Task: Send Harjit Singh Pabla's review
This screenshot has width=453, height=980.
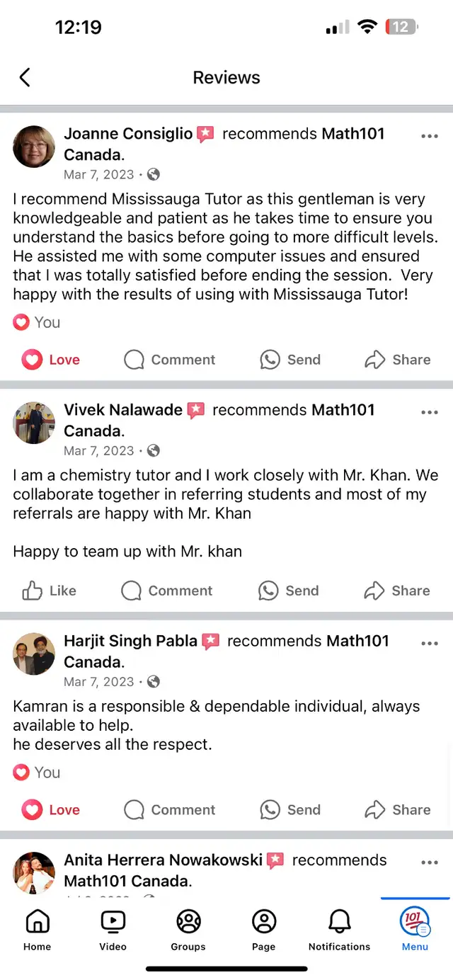Action: click(x=290, y=810)
